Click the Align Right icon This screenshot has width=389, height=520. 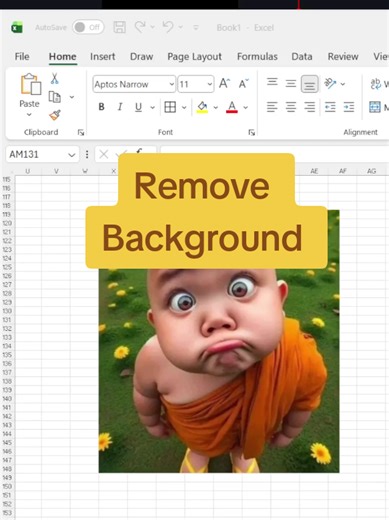tap(309, 107)
